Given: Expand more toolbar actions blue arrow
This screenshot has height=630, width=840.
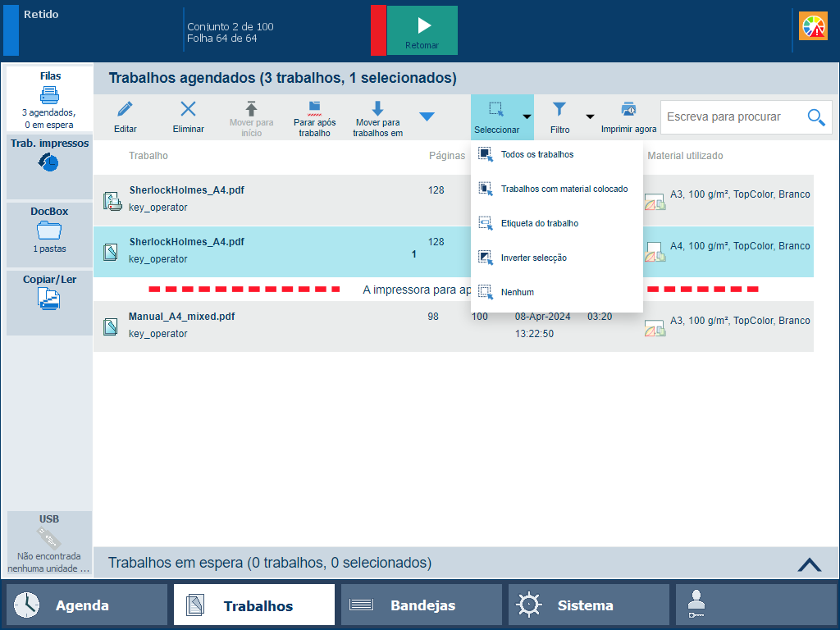Looking at the screenshot, I should coord(427,117).
